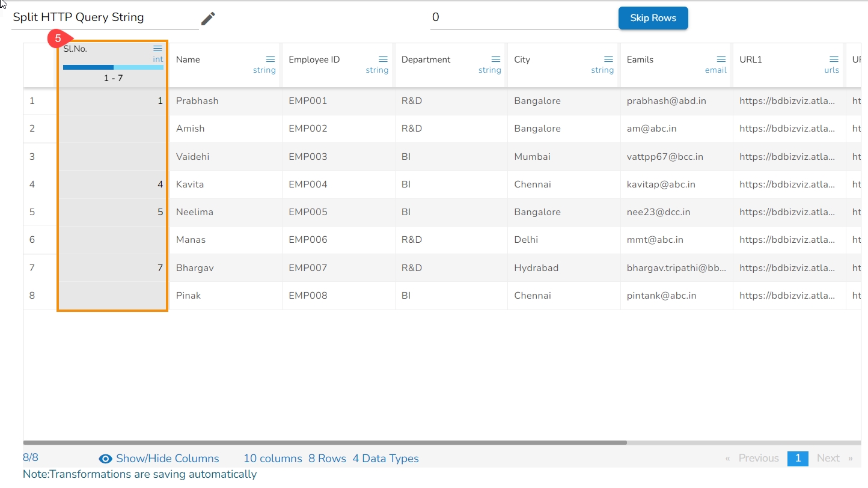Click the Sl.No. data quality bar
This screenshot has width=868, height=488.
coord(113,67)
